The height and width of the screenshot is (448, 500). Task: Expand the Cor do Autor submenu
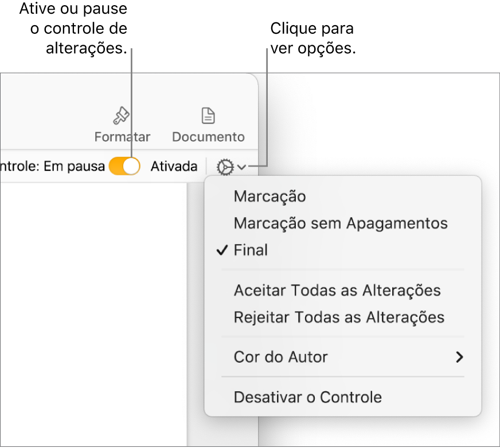coord(343,357)
